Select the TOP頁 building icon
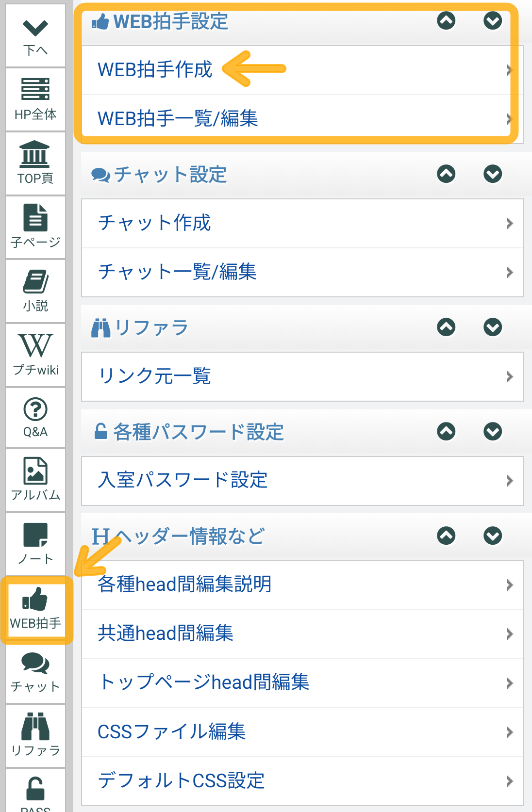532x812 pixels. (x=35, y=163)
